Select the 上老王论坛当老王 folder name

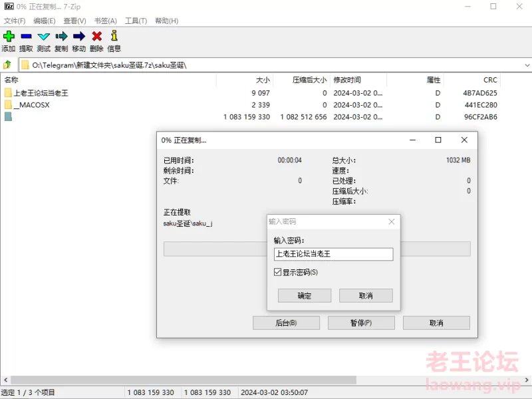(41, 93)
